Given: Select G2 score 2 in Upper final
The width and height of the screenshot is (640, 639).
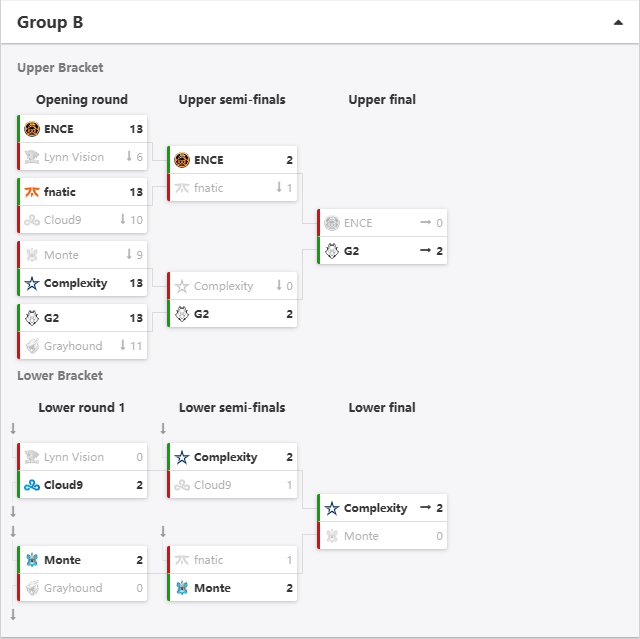Looking at the screenshot, I should point(440,251).
